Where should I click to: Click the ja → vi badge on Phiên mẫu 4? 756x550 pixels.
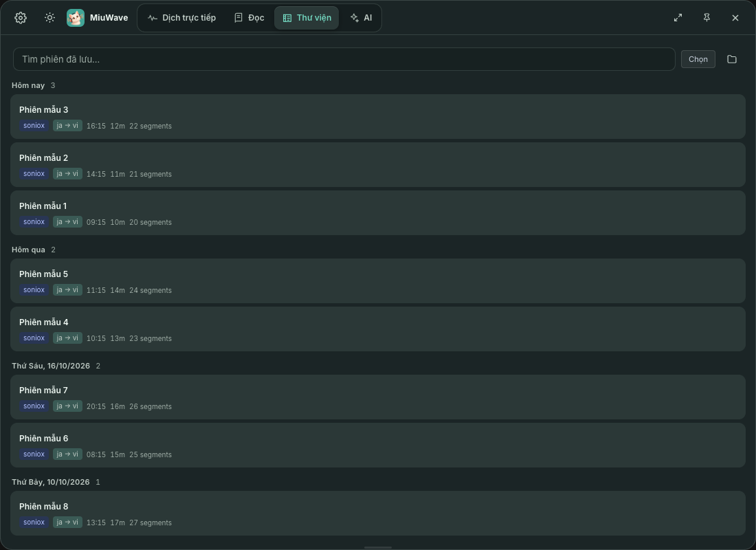[x=67, y=338]
